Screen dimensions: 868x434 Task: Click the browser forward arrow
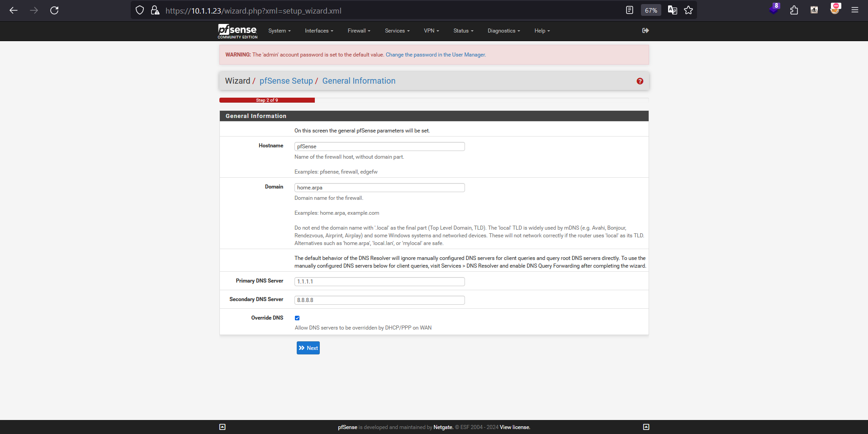pos(34,10)
